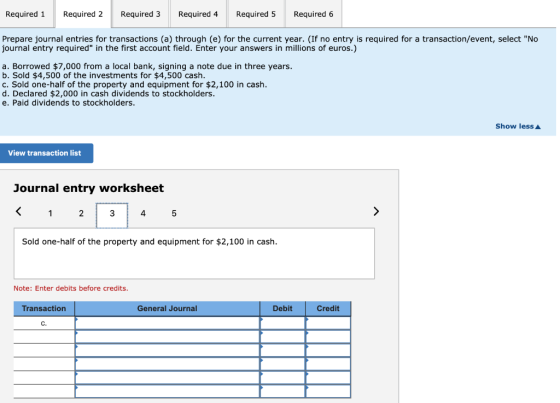Click first row Credit amount field
Image resolution: width=560 pixels, height=403 pixels.
coord(328,323)
